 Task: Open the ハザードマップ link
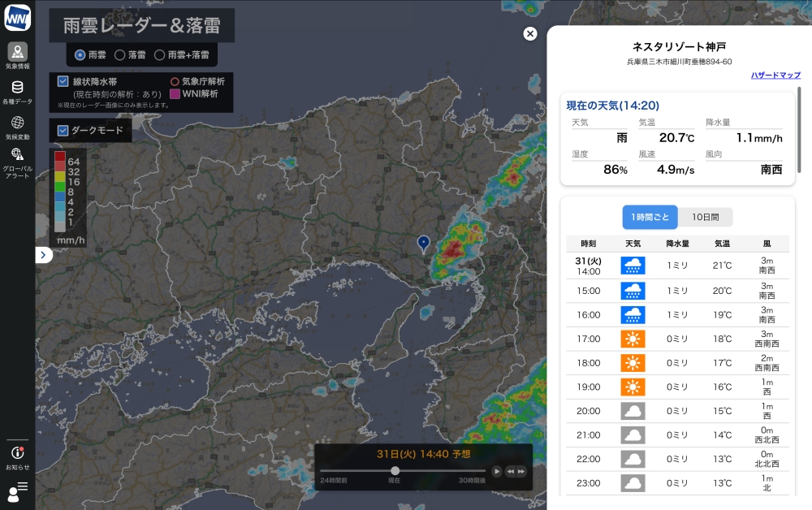click(x=775, y=75)
